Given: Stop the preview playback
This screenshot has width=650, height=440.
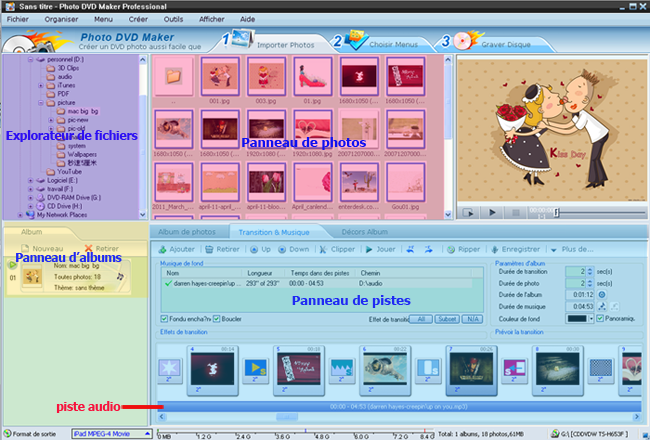Looking at the screenshot, I should (516, 213).
